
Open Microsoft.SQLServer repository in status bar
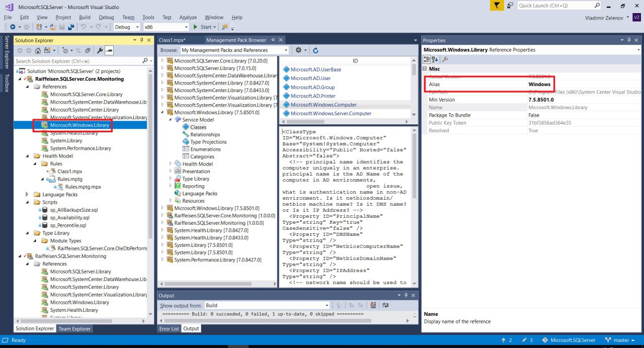coord(569,340)
